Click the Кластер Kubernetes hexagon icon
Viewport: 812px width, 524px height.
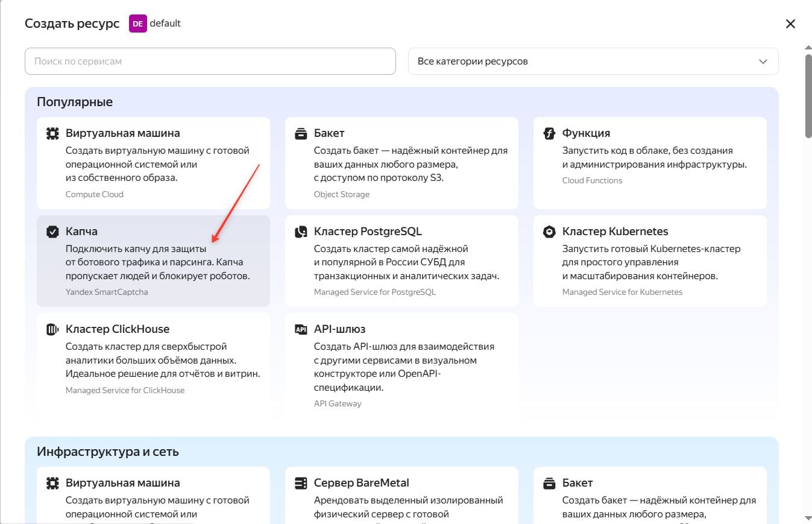pos(549,232)
